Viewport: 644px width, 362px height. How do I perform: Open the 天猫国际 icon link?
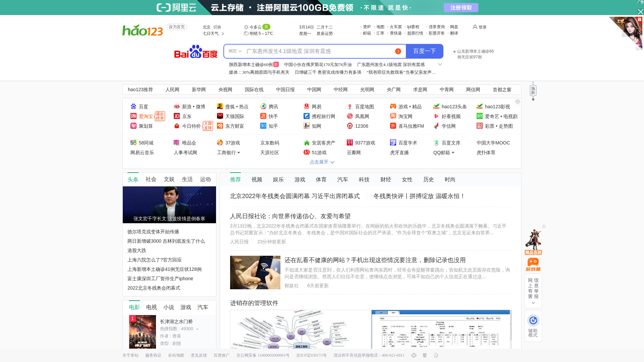tap(220, 116)
